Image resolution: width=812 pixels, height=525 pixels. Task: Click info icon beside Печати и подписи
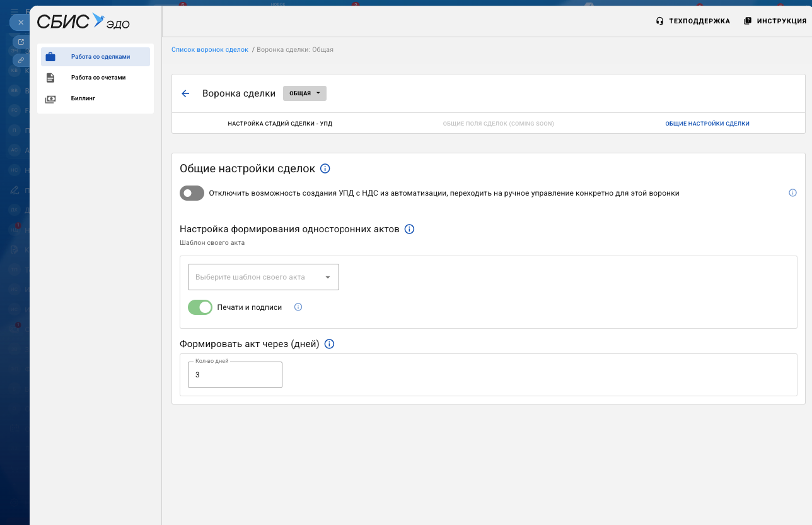tap(298, 307)
